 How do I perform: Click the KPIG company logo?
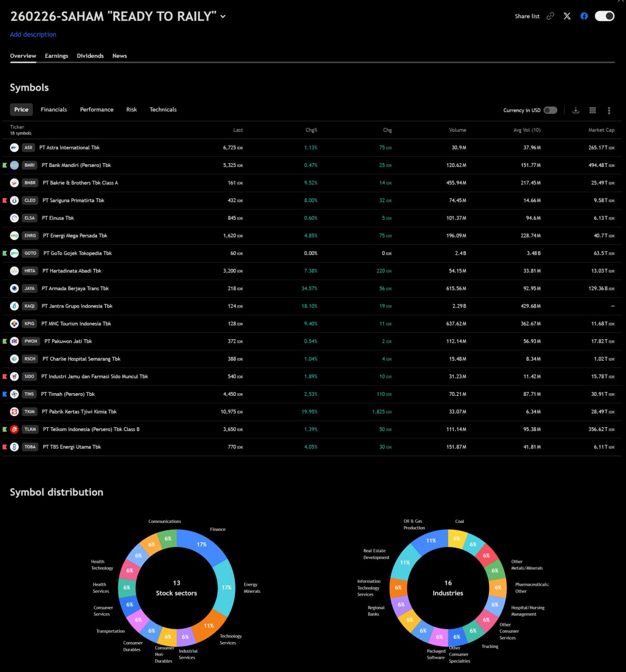click(14, 323)
